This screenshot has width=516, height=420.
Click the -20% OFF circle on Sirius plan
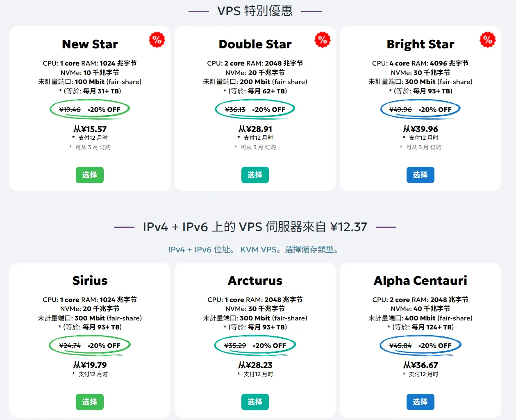tap(90, 345)
